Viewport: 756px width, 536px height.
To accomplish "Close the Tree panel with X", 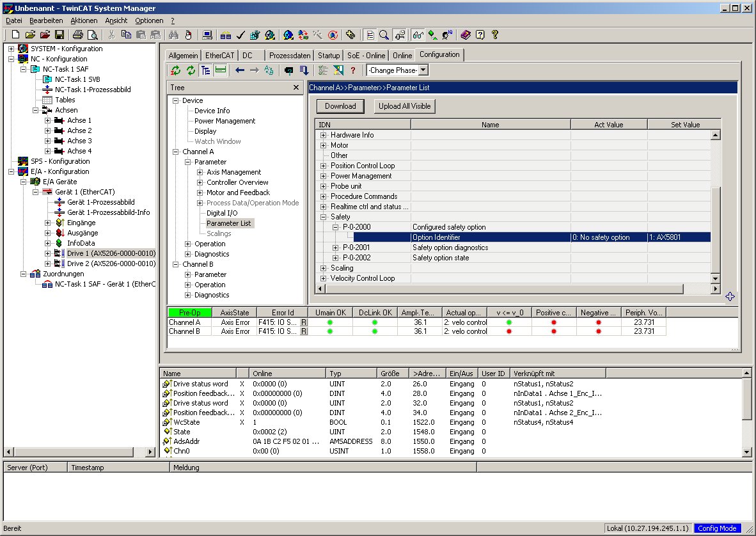I will (x=296, y=87).
